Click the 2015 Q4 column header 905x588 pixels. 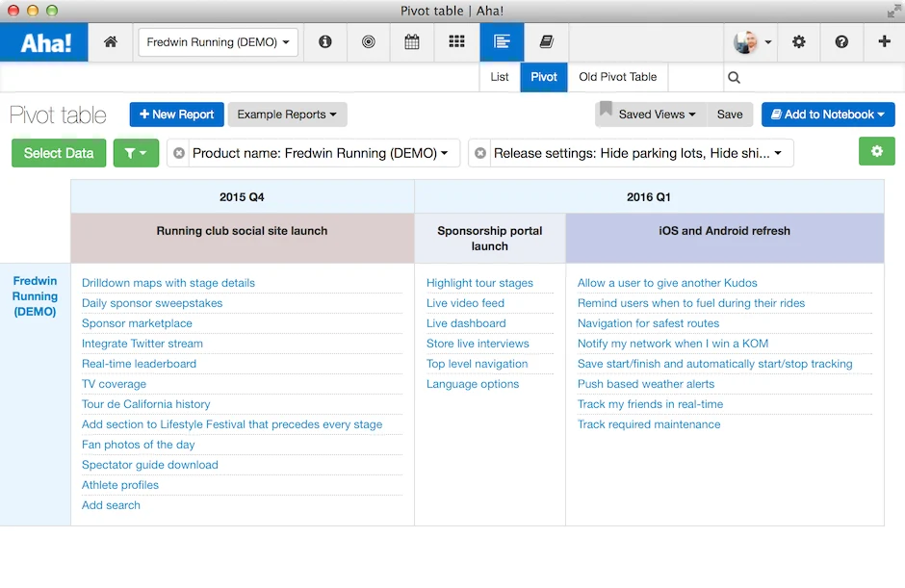pyautogui.click(x=242, y=196)
